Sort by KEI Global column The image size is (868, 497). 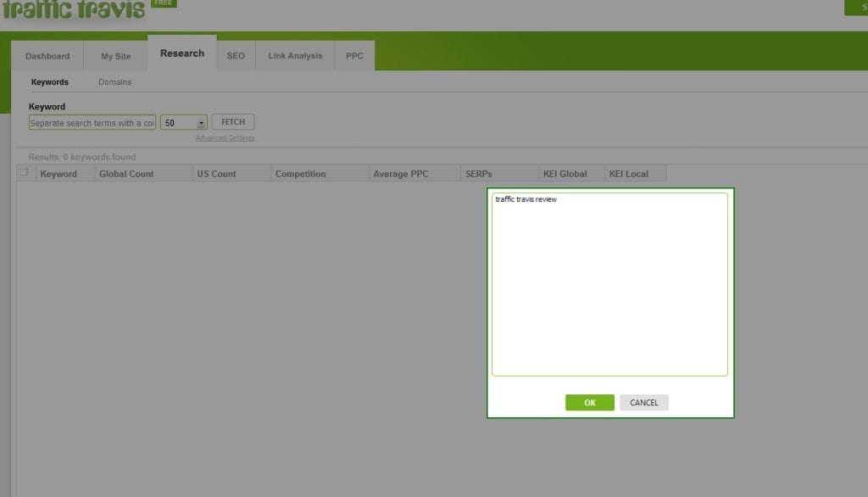571,173
